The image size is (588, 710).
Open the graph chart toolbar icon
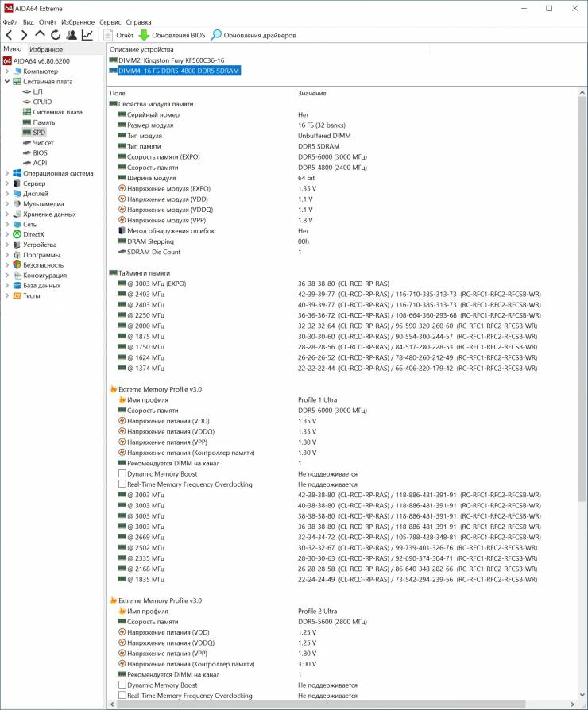coord(87,35)
